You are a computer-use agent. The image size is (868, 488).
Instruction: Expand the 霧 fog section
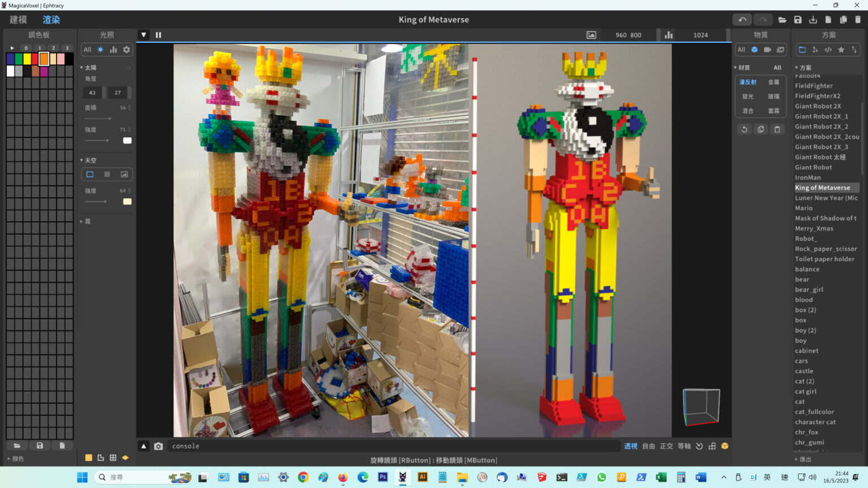81,221
